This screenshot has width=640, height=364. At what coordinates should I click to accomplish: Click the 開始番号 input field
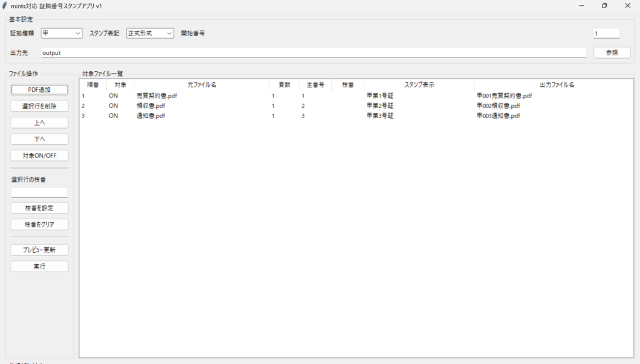point(606,33)
